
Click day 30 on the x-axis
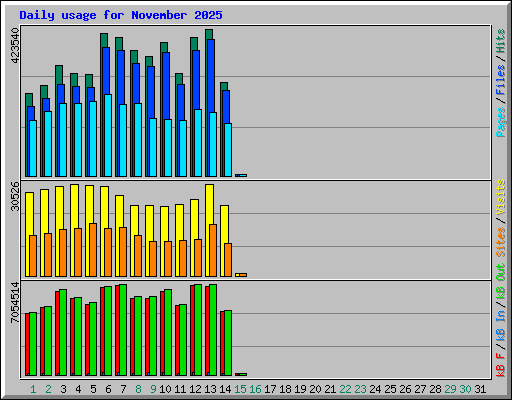[465, 389]
